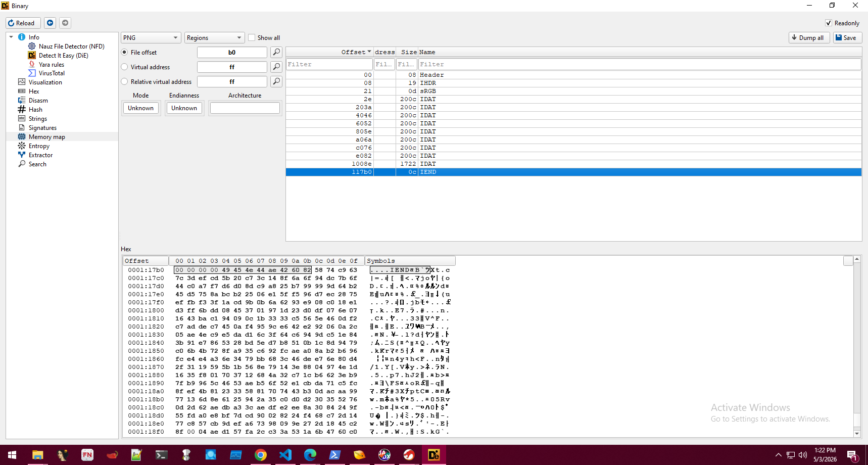Viewport: 868px width, 465px height.
Task: Open Detect It Easy (DiE) item
Action: (x=63, y=55)
